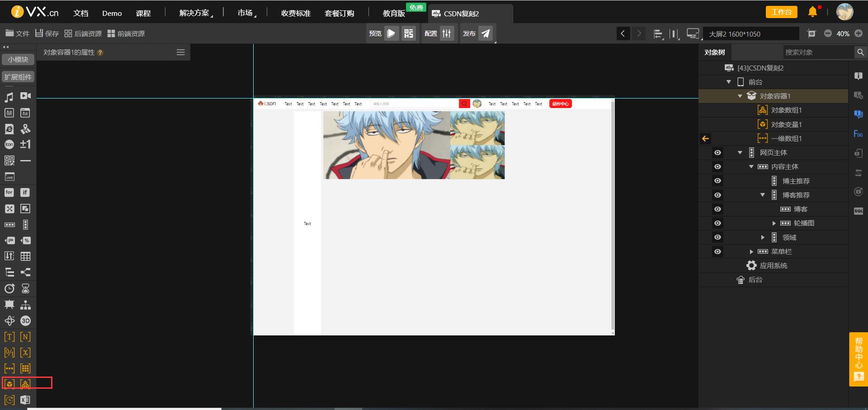868x410 pixels.
Task: Click the 工作台 workbench button
Action: [x=782, y=12]
